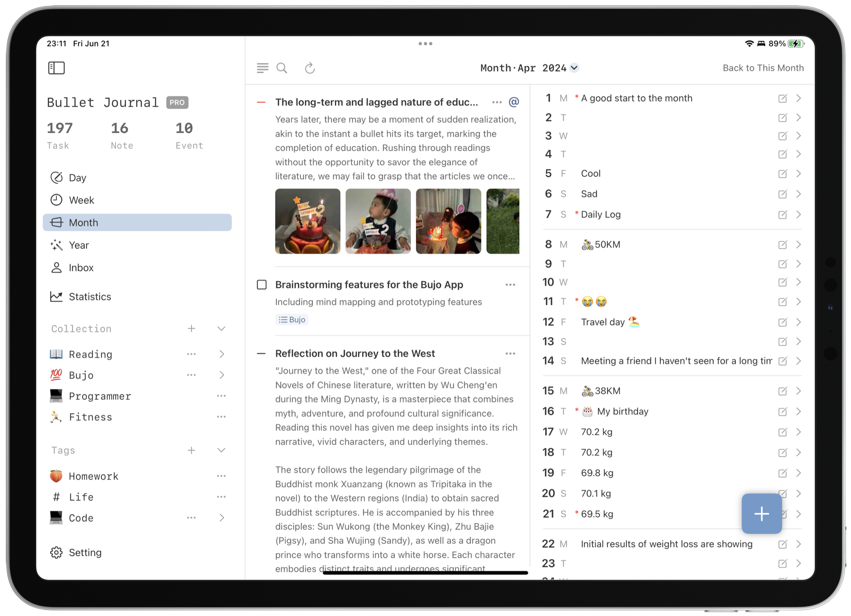The height and width of the screenshot is (616, 851).
Task: Click the Wi-Fi icon in status bar
Action: coord(749,44)
